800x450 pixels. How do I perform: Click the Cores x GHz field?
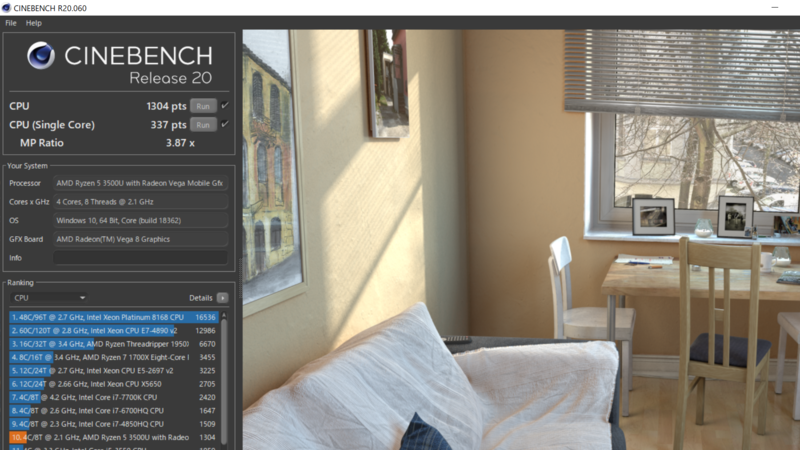click(x=140, y=202)
